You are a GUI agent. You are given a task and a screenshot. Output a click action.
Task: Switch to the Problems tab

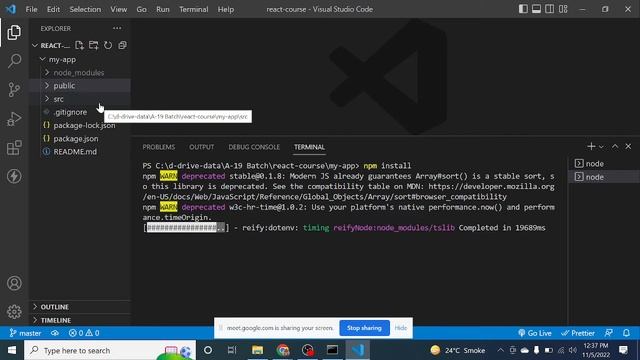158,147
